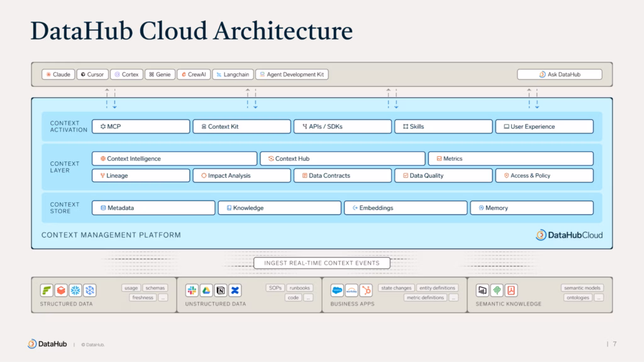Image resolution: width=644 pixels, height=362 pixels.
Task: Select the Metrics box
Action: (511, 158)
